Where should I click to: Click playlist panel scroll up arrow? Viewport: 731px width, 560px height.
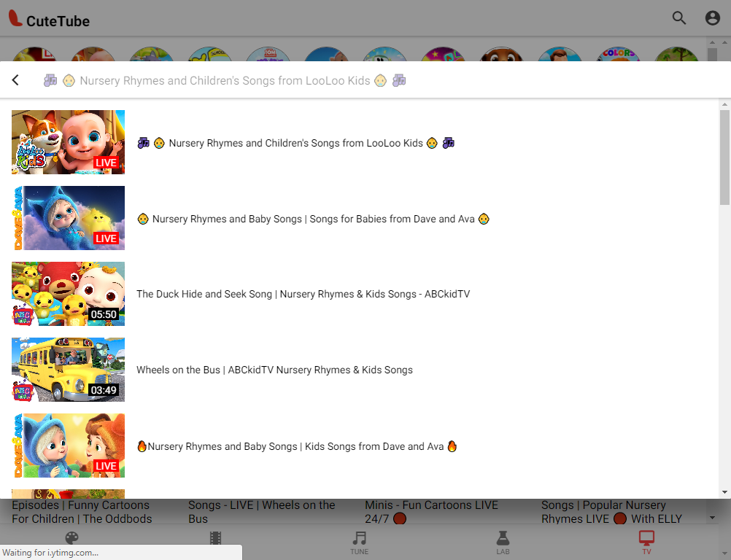click(x=724, y=104)
